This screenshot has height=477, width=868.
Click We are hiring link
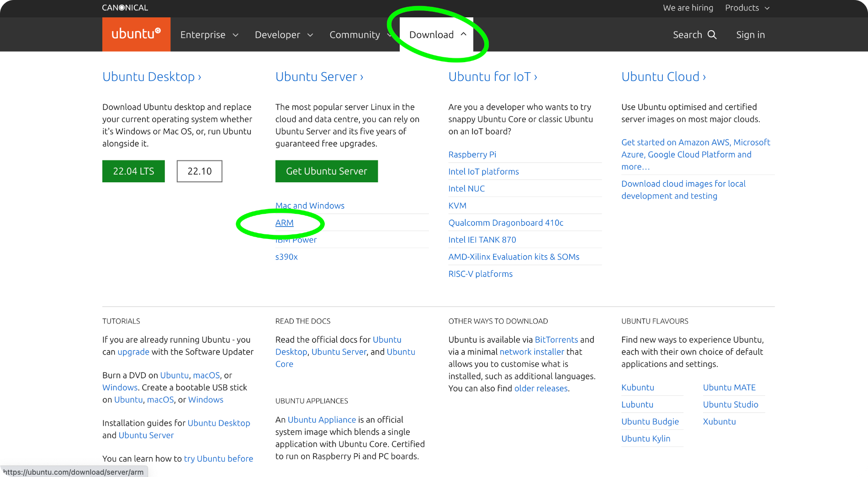click(x=688, y=8)
